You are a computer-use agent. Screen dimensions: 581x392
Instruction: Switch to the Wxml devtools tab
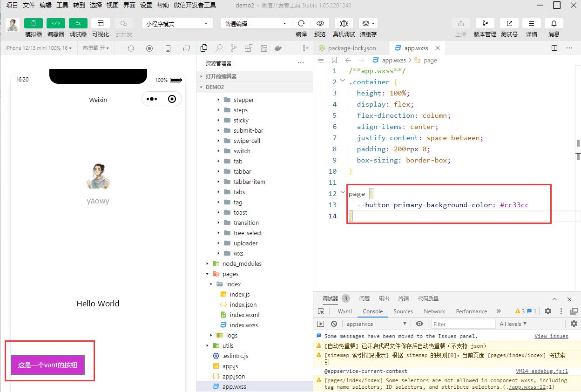coord(345,311)
